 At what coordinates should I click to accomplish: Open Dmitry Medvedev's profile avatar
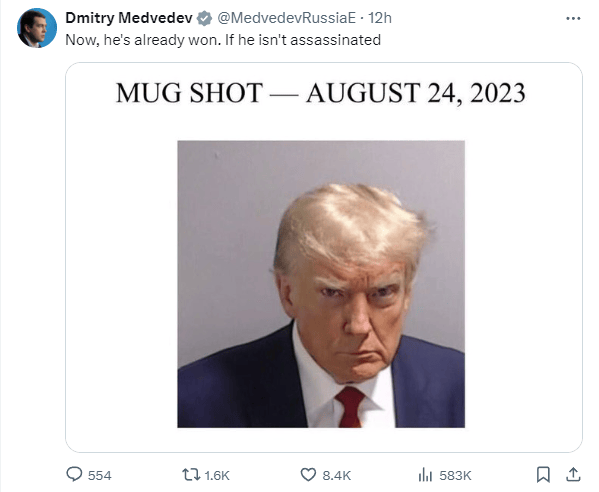tap(37, 28)
